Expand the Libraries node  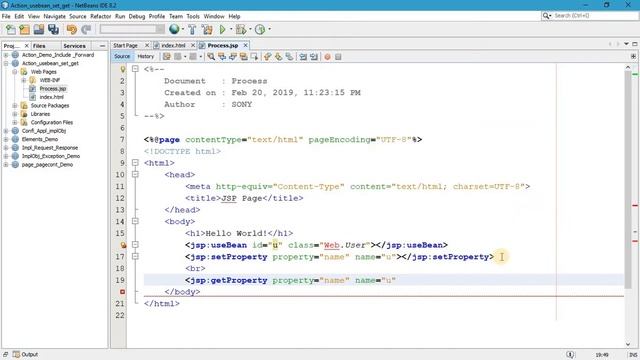pos(15,114)
